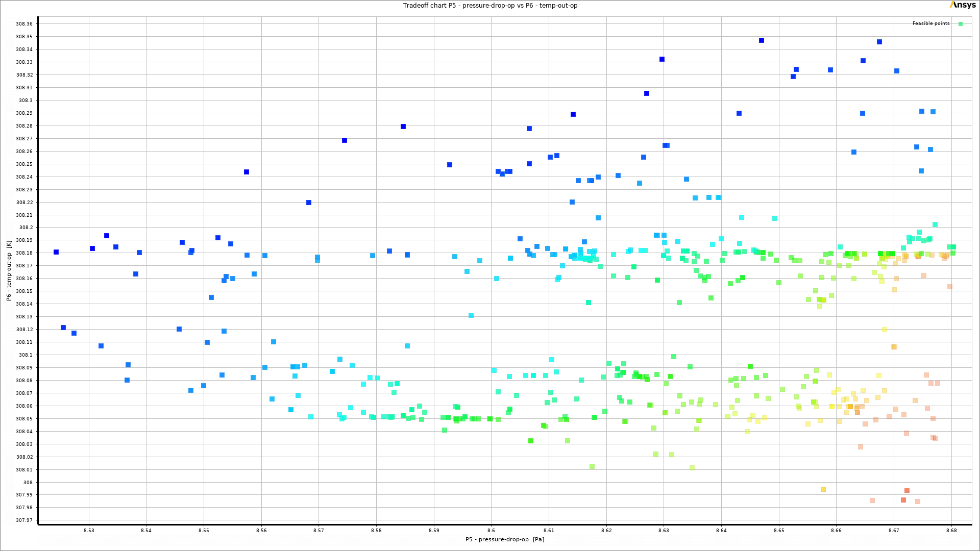Click the green Feasible points legend marker
Viewport: 980px width, 551px height.
coord(961,24)
